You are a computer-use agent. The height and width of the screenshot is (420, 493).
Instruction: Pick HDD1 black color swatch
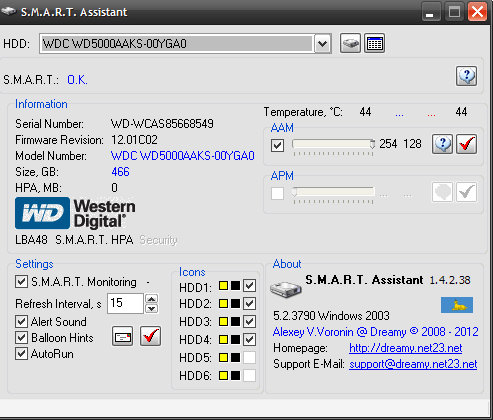point(235,286)
